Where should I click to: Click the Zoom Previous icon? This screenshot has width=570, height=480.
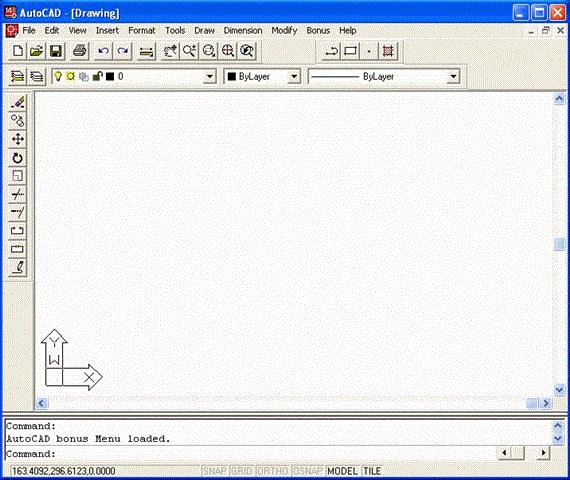pos(247,51)
